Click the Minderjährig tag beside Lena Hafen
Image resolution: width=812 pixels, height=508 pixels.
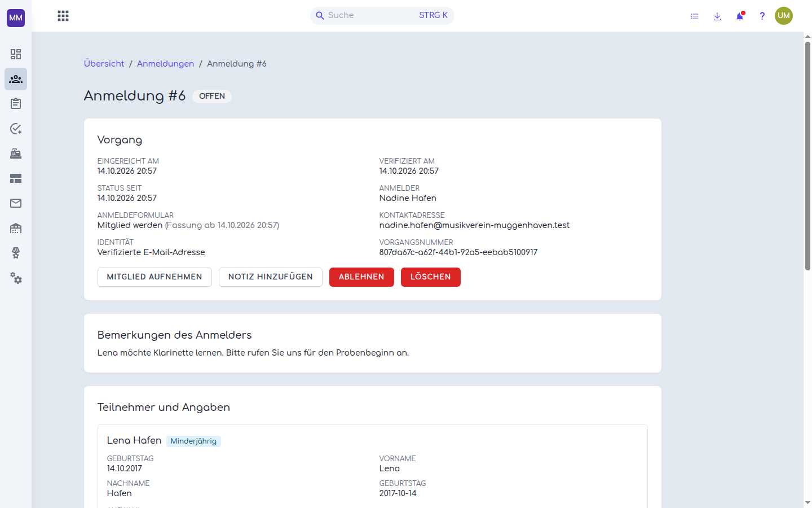coord(193,441)
